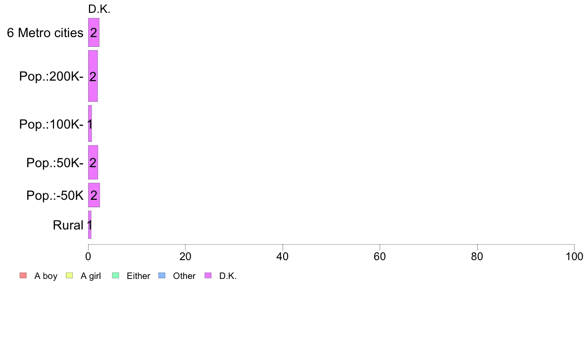Select the 6 Metro cities bar

point(94,33)
